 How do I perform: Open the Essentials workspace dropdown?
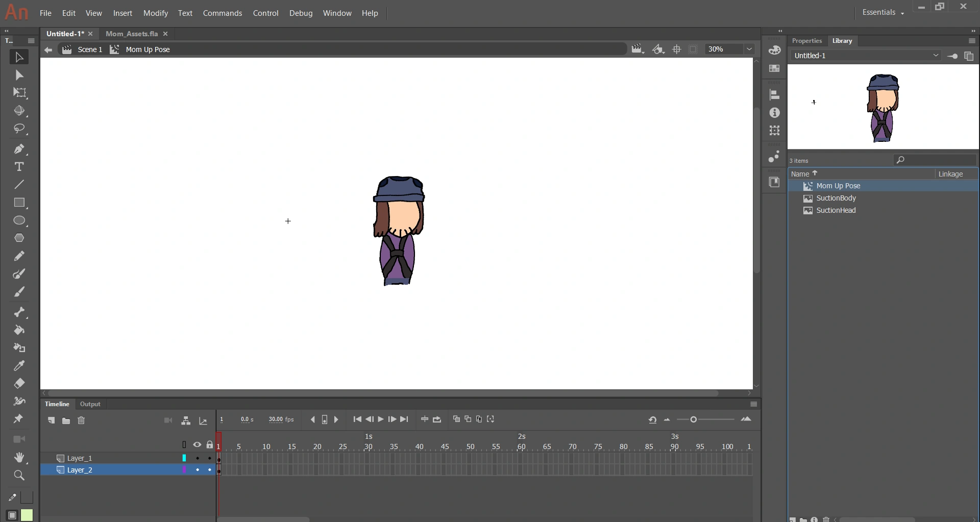883,12
